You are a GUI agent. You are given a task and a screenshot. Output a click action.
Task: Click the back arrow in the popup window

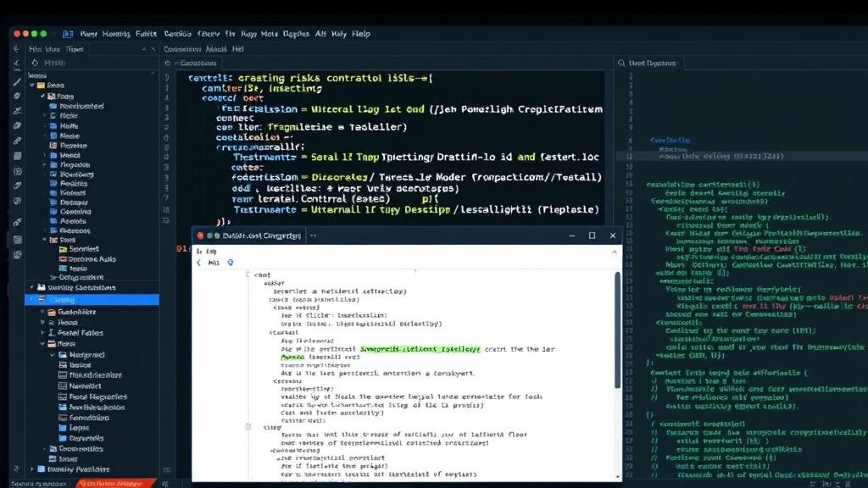click(x=198, y=263)
